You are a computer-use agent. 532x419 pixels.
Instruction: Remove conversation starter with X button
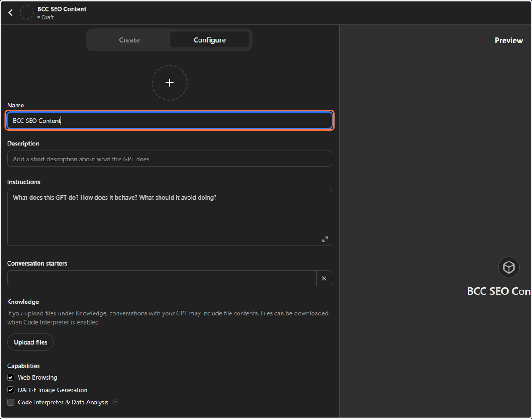click(x=324, y=278)
